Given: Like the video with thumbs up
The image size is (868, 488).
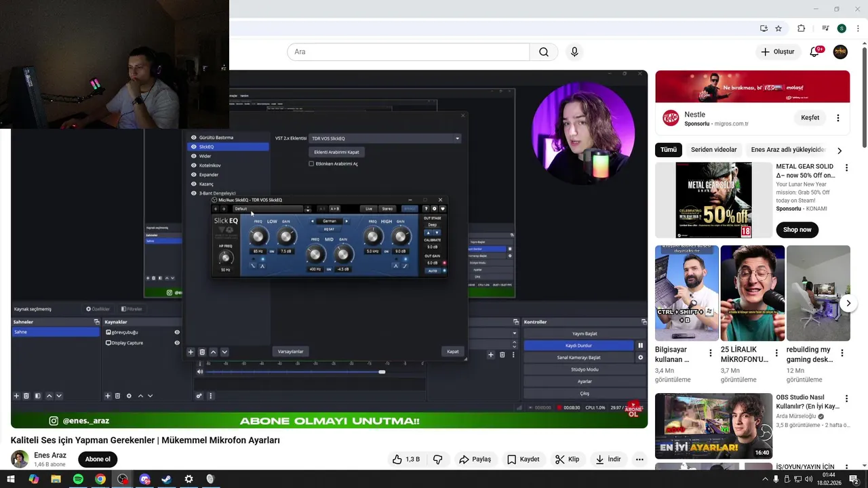Looking at the screenshot, I should pyautogui.click(x=406, y=460).
